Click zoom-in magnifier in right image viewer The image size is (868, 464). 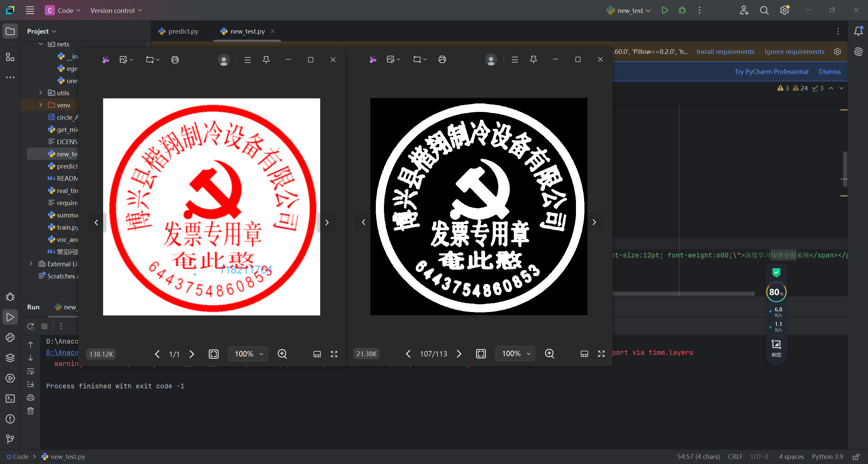pyautogui.click(x=549, y=354)
